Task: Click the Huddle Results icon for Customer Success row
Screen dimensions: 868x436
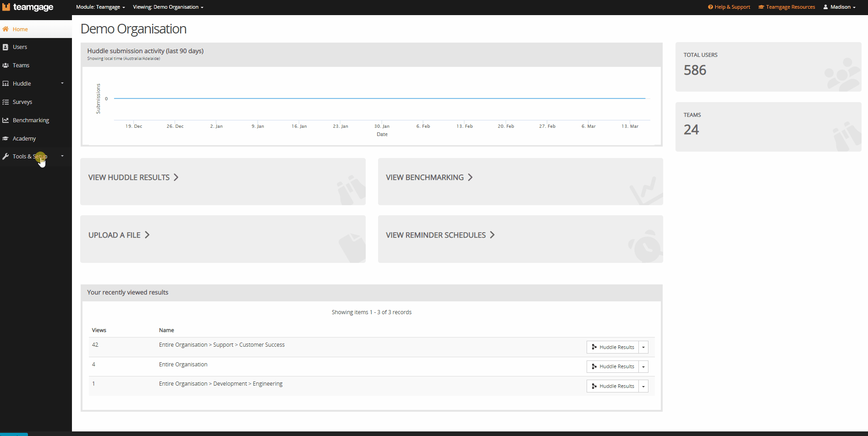Action: tap(594, 347)
